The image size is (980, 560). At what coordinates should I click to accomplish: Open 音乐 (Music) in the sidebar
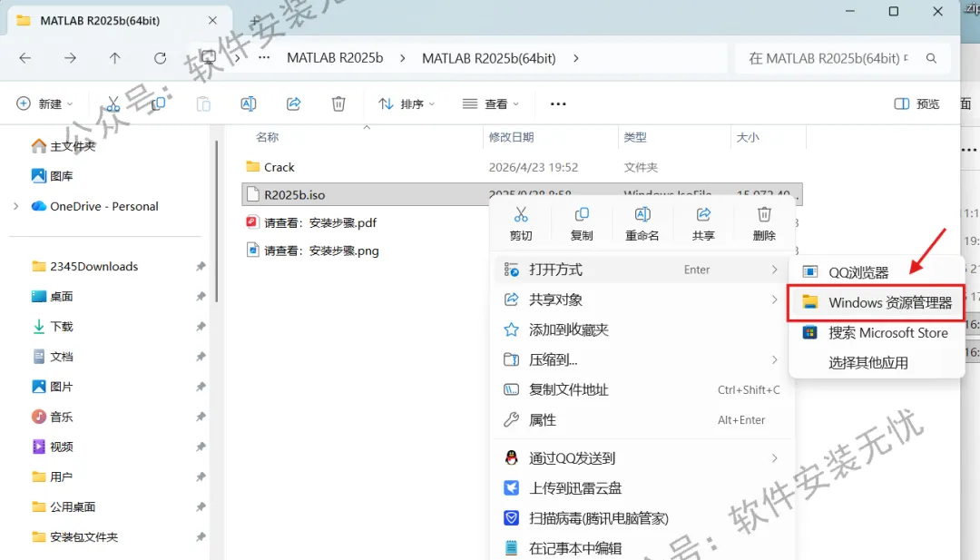tap(53, 417)
